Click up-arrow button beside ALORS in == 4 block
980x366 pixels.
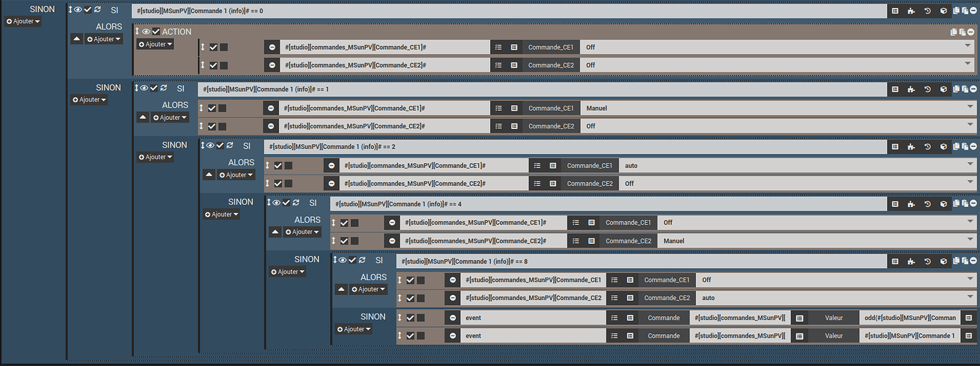coord(275,232)
